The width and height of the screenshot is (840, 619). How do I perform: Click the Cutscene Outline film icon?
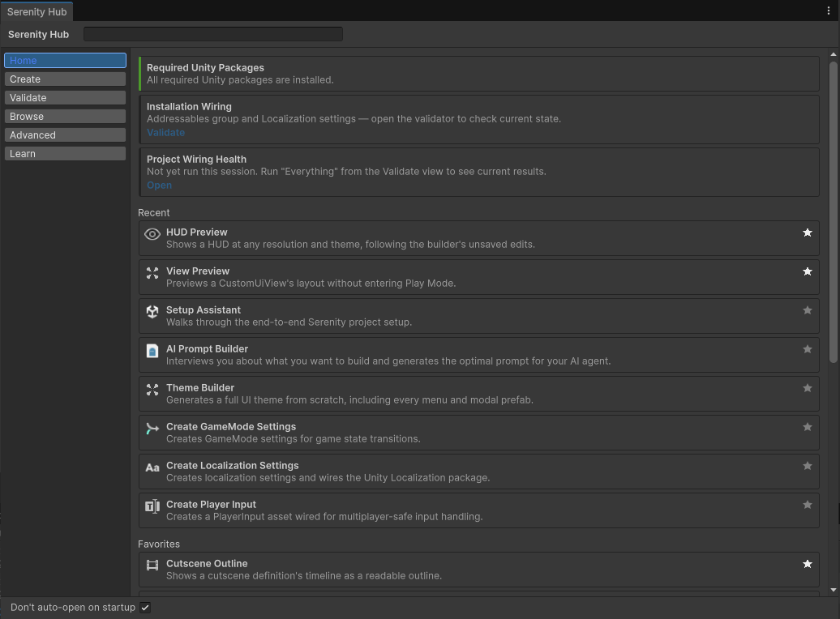152,565
